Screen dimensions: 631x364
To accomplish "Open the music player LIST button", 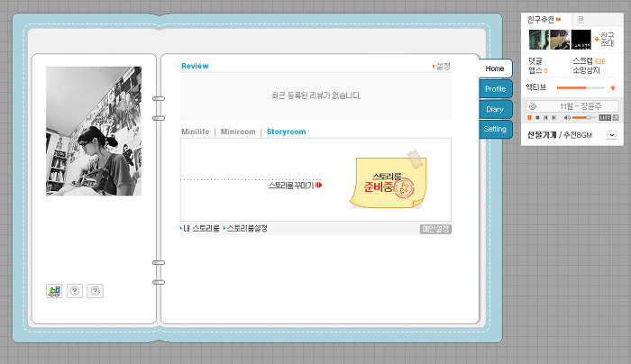I will point(605,118).
